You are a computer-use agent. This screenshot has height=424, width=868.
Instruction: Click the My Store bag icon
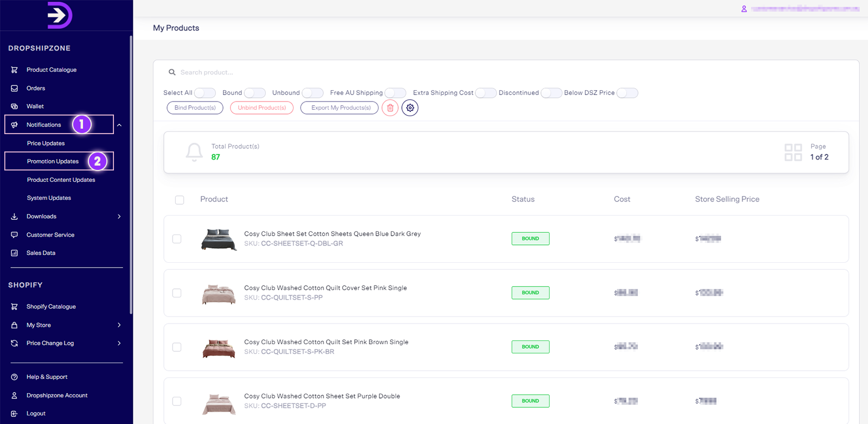tap(15, 325)
